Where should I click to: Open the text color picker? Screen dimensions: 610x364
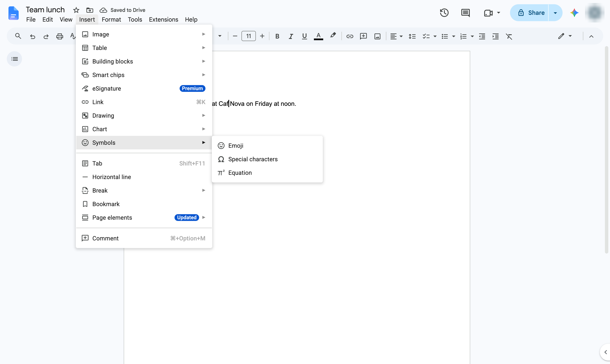[x=318, y=36]
